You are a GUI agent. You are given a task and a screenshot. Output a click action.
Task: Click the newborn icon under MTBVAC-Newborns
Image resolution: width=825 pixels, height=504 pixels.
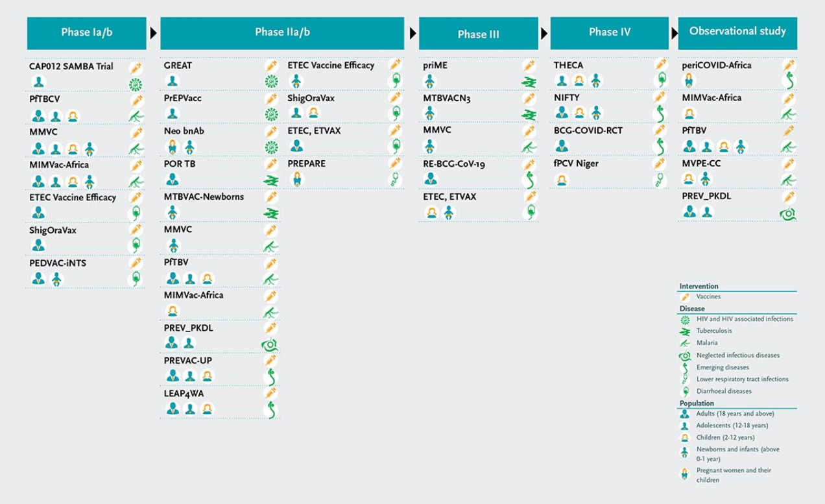173,213
